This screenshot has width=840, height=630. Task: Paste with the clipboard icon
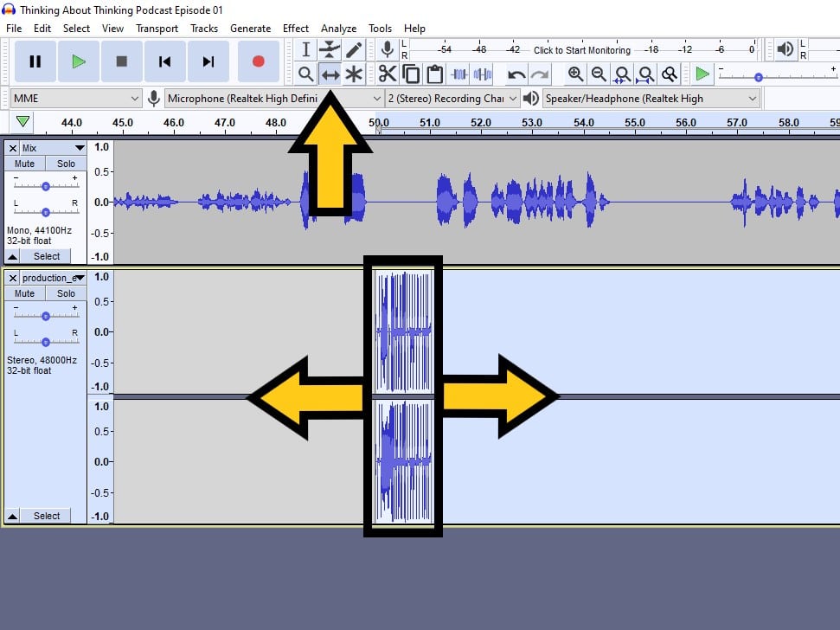click(x=434, y=74)
